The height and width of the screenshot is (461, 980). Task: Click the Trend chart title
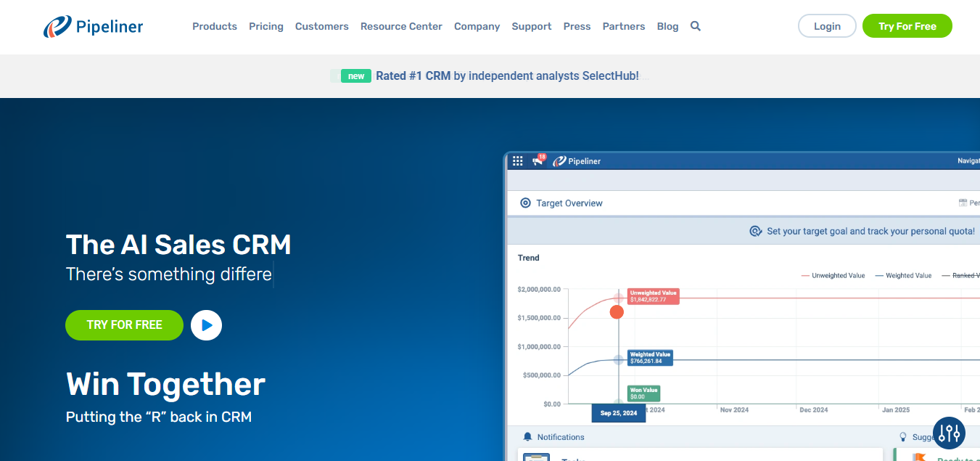pyautogui.click(x=529, y=258)
